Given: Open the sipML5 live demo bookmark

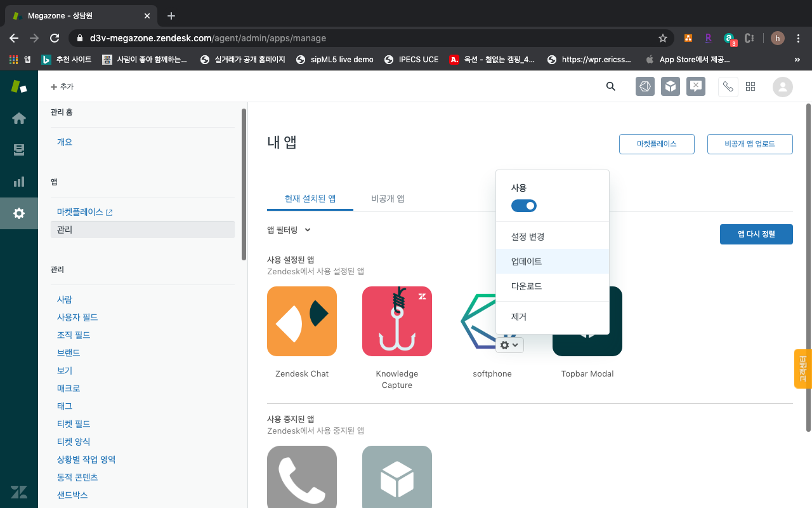Looking at the screenshot, I should tap(335, 60).
